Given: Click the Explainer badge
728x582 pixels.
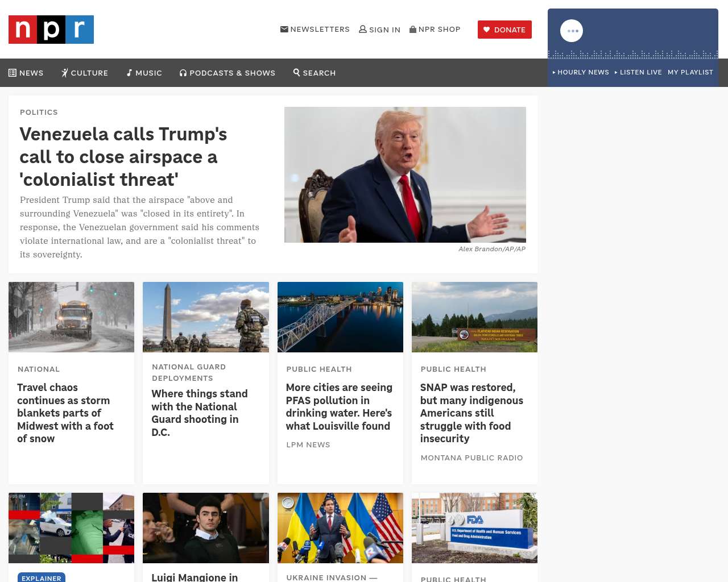Looking at the screenshot, I should point(42,577).
